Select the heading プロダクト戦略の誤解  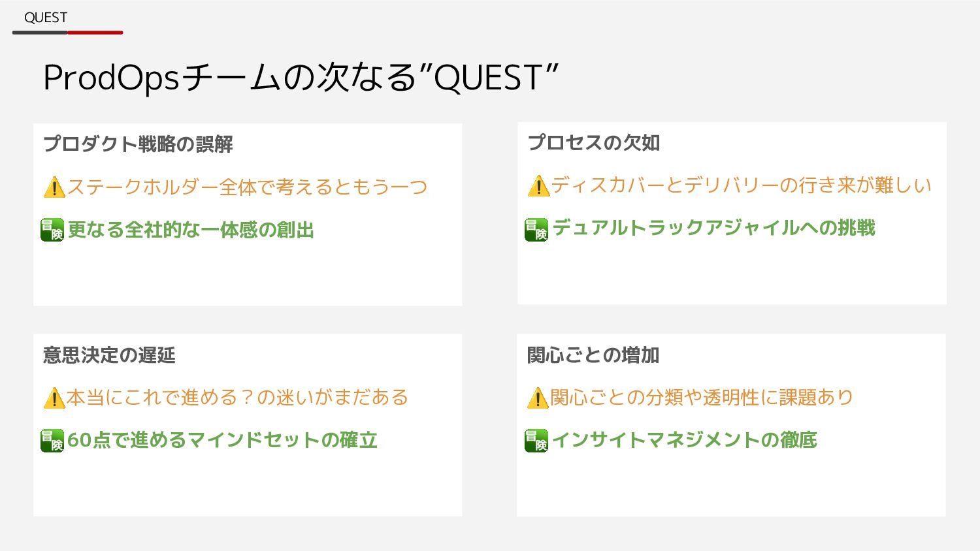138,144
